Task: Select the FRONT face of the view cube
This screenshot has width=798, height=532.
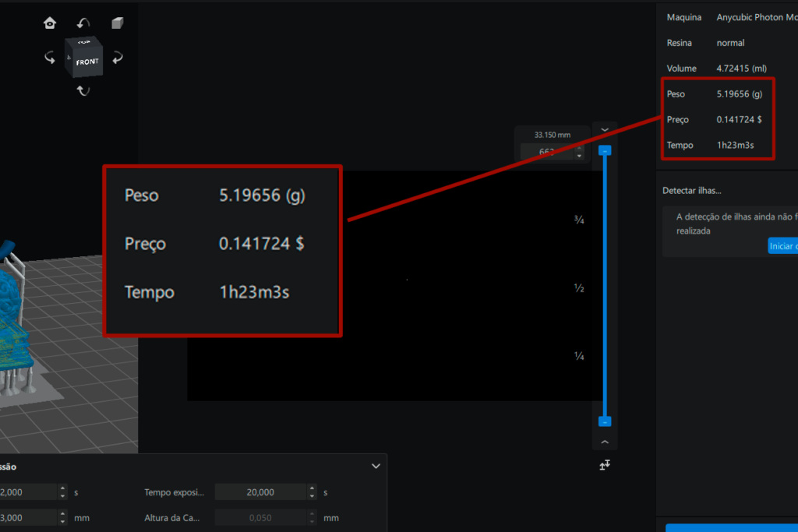Action: pos(87,62)
